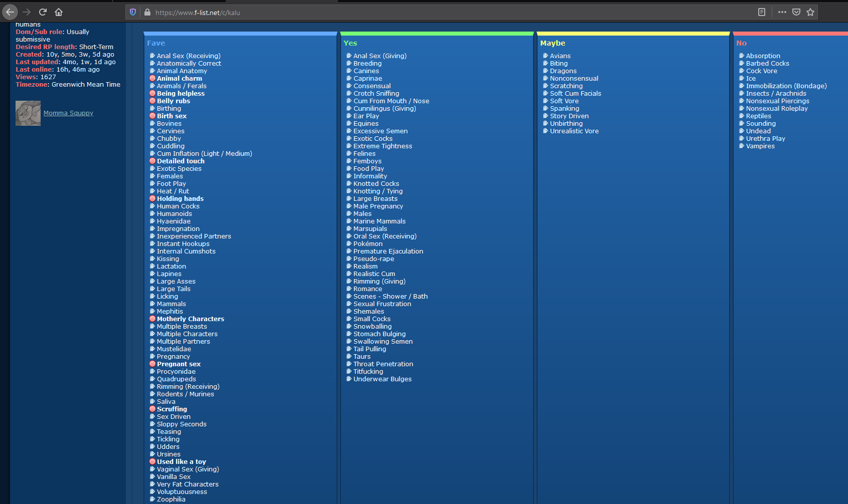This screenshot has height=504, width=848.
Task: Click the arrow icon beside Romance
Action: 349,289
